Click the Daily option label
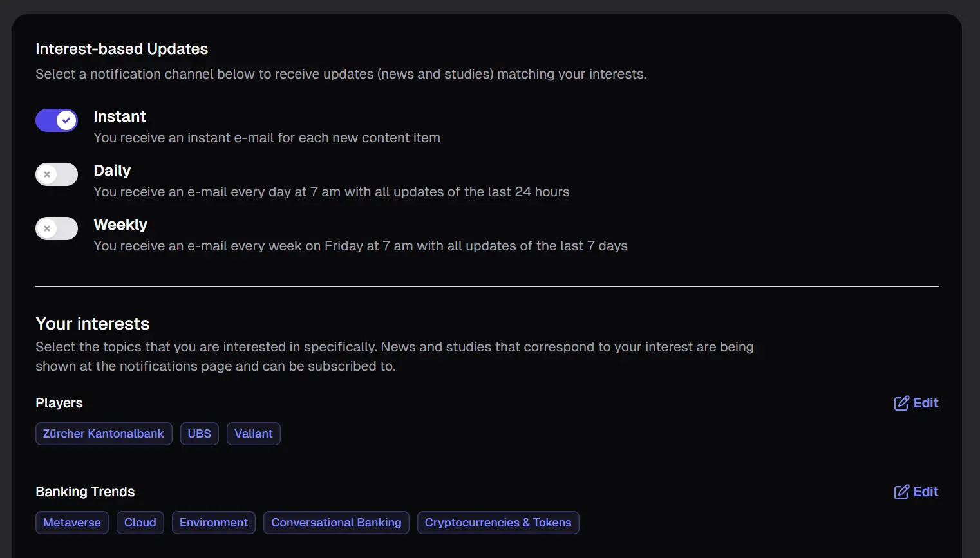The width and height of the screenshot is (980, 558). [112, 171]
